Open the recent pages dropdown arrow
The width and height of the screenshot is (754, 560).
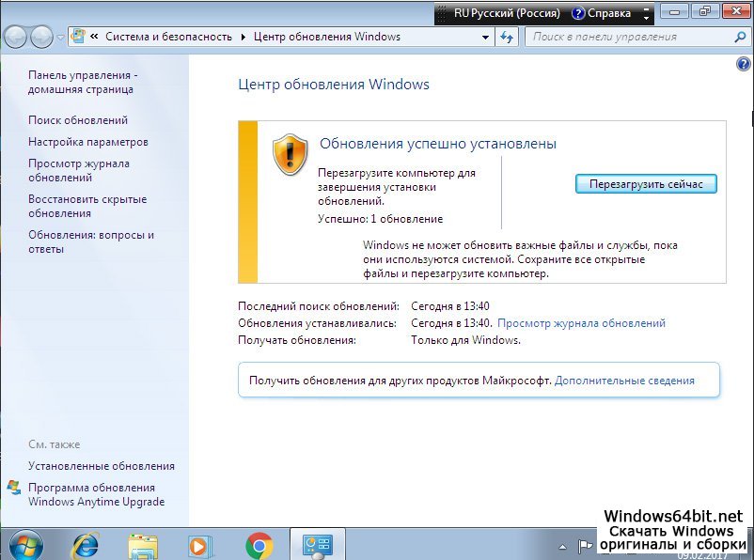60,38
